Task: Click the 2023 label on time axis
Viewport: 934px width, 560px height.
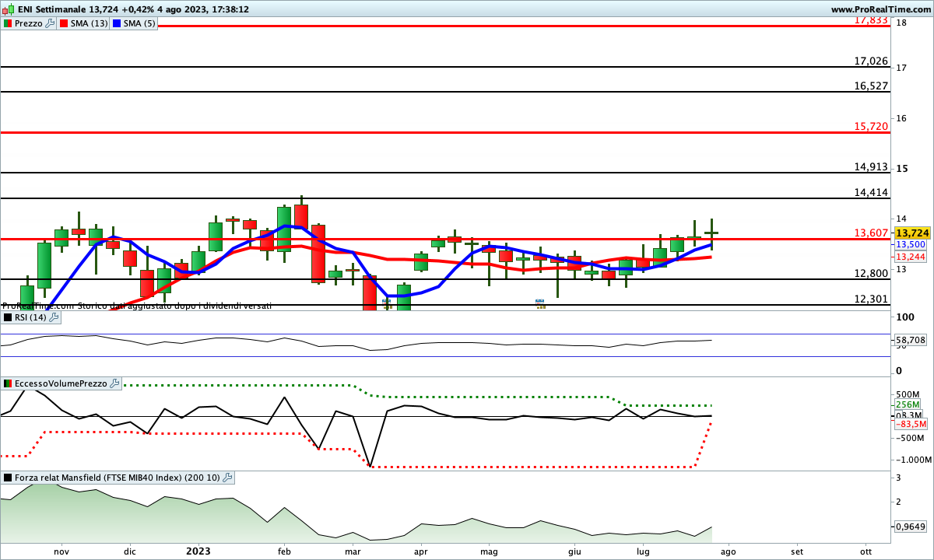Action: pos(198,551)
